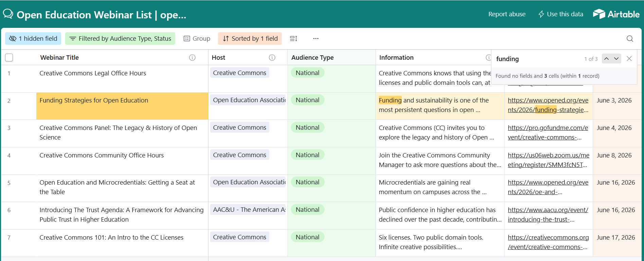Click Use this data button
Image resolution: width=644 pixels, height=261 pixels.
[561, 14]
